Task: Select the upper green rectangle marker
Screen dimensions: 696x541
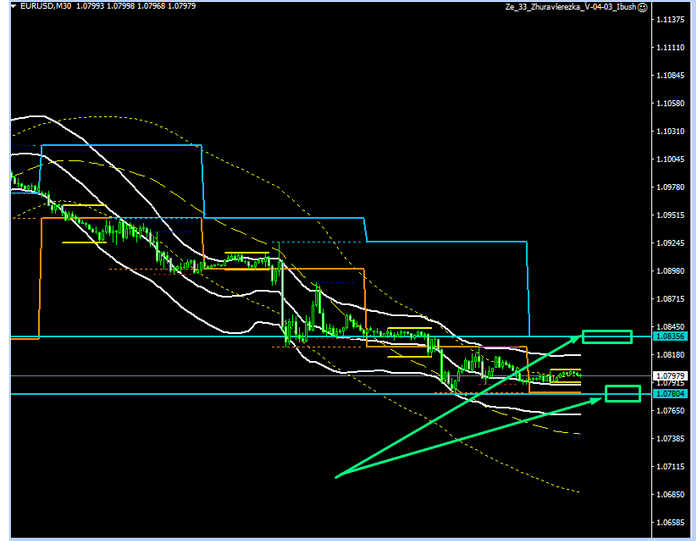Action: [607, 337]
